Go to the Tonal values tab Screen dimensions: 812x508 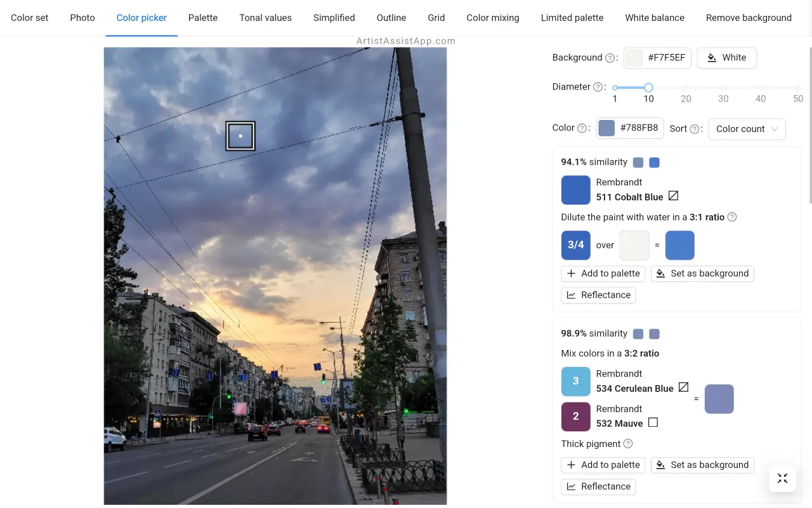tap(266, 18)
